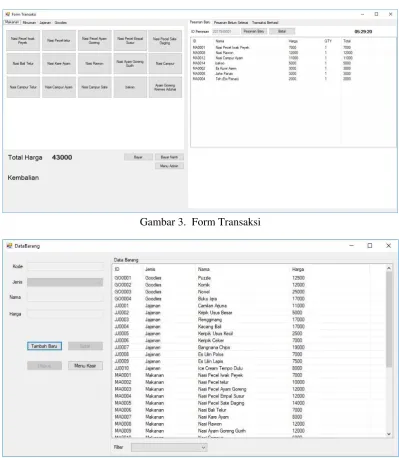Click the Menu Kasir button
399x458 pixels.
point(85,366)
